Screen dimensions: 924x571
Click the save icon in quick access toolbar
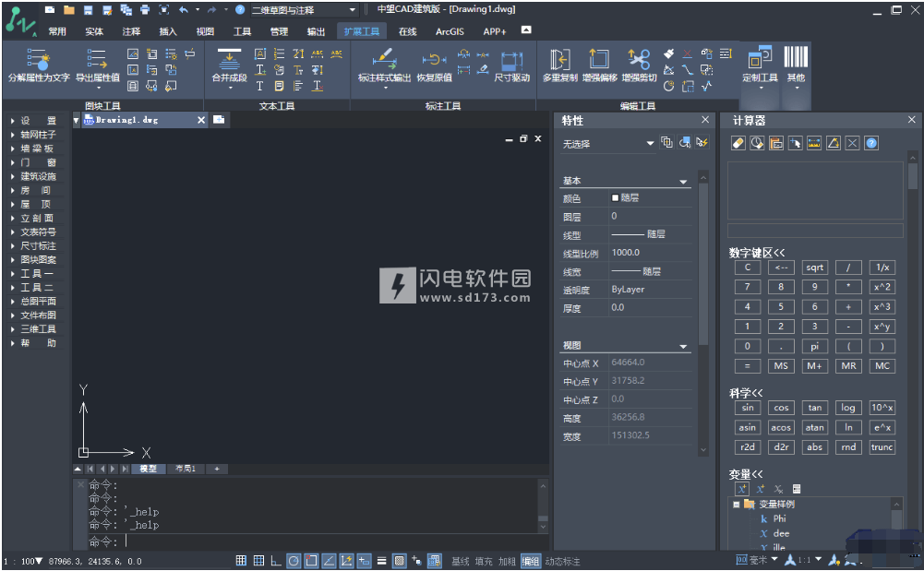click(88, 9)
